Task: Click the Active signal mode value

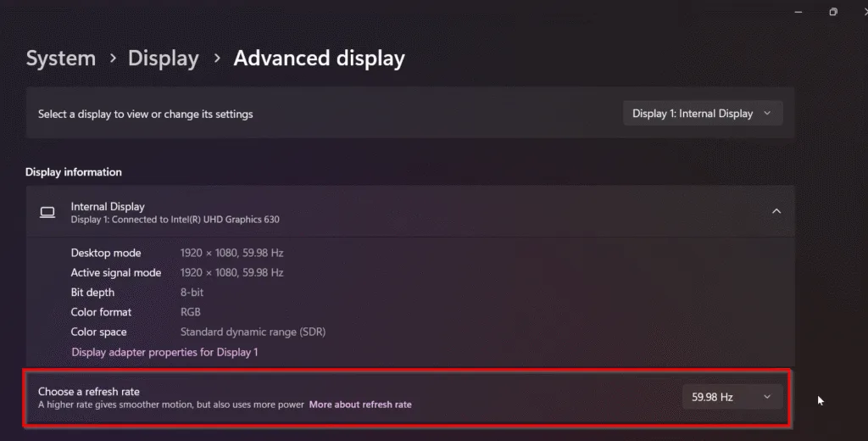Action: [231, 273]
